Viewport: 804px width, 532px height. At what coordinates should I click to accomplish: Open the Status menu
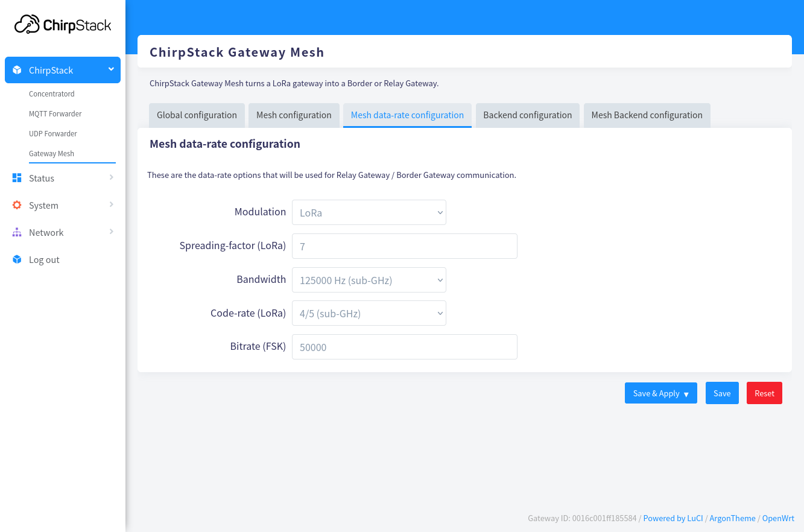[63, 178]
